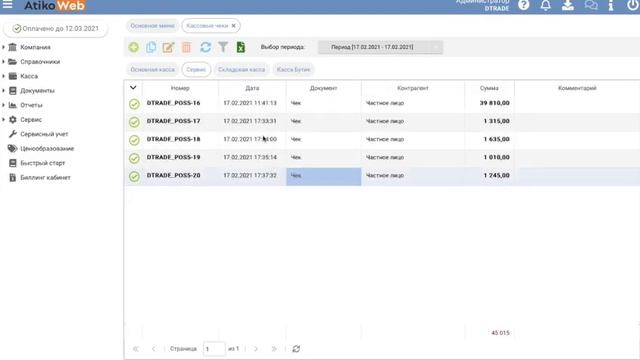
Task: Open the filter funnel icon
Action: (x=223, y=47)
